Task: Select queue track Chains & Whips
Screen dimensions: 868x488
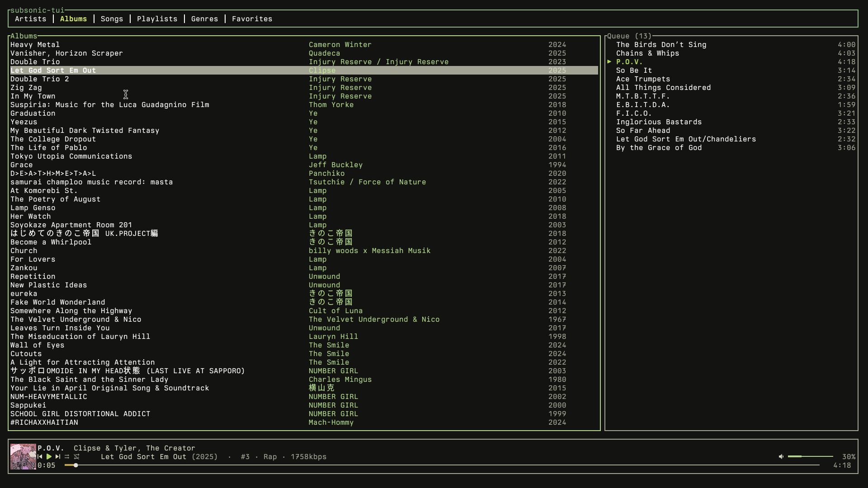Action: coord(647,53)
